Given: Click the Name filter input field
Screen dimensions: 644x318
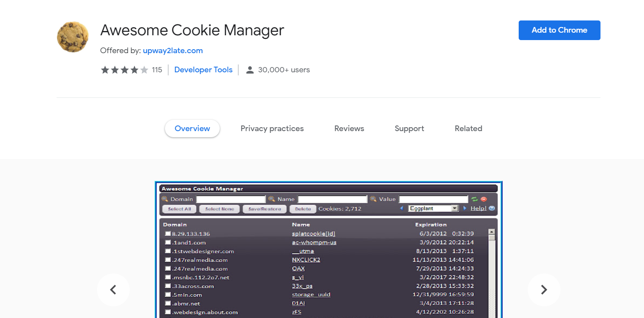Looking at the screenshot, I should [332, 199].
